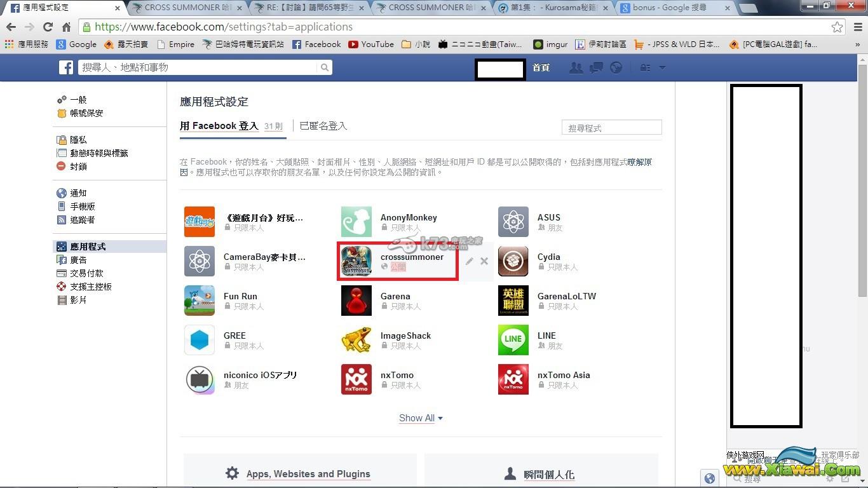Click the crosssummoner edit pencil icon
Viewport: 868px width, 488px height.
[469, 261]
